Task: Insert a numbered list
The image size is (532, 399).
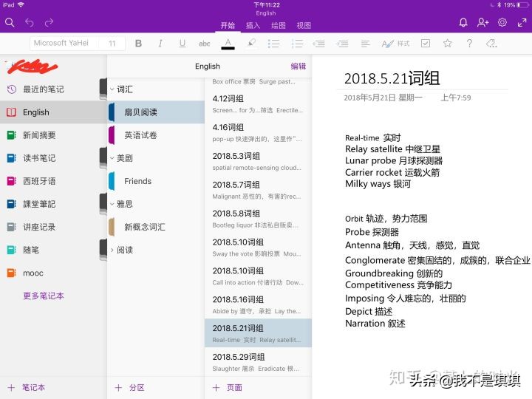Action: 297,44
